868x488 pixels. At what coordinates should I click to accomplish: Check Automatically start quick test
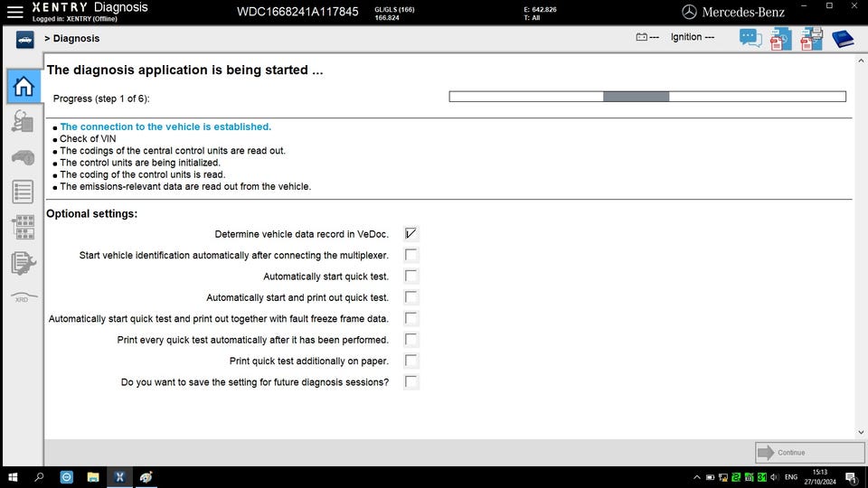click(x=410, y=276)
